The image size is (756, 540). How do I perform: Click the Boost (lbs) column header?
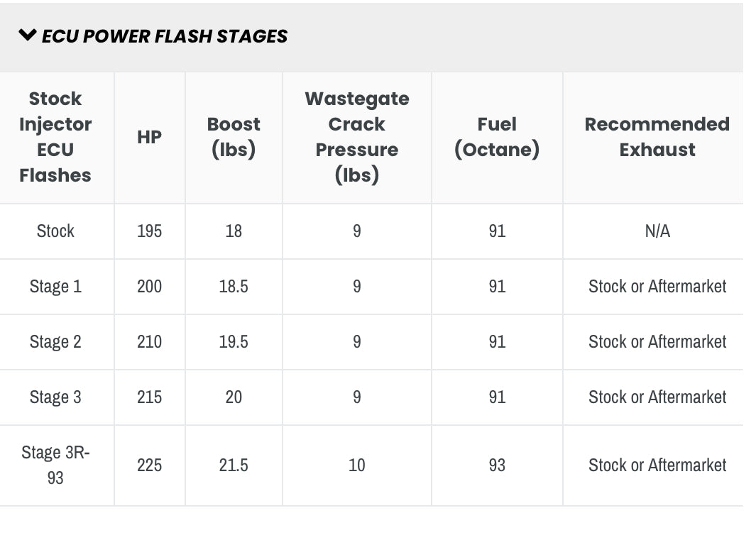pyautogui.click(x=234, y=137)
